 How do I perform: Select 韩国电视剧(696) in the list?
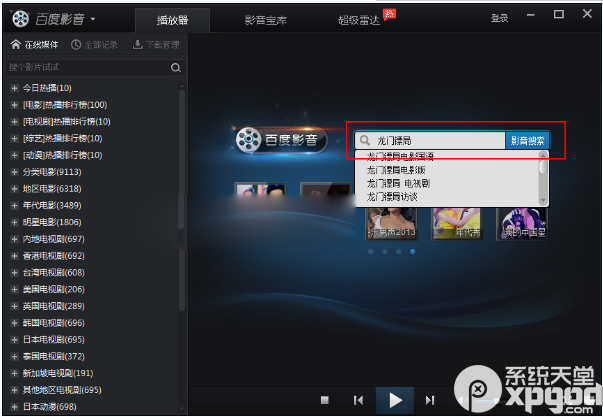click(53, 323)
